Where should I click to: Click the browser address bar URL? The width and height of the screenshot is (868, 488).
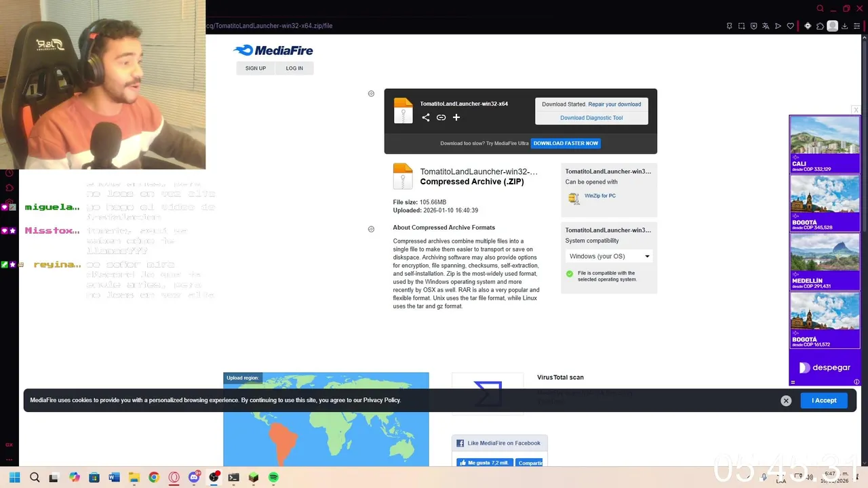tap(269, 26)
